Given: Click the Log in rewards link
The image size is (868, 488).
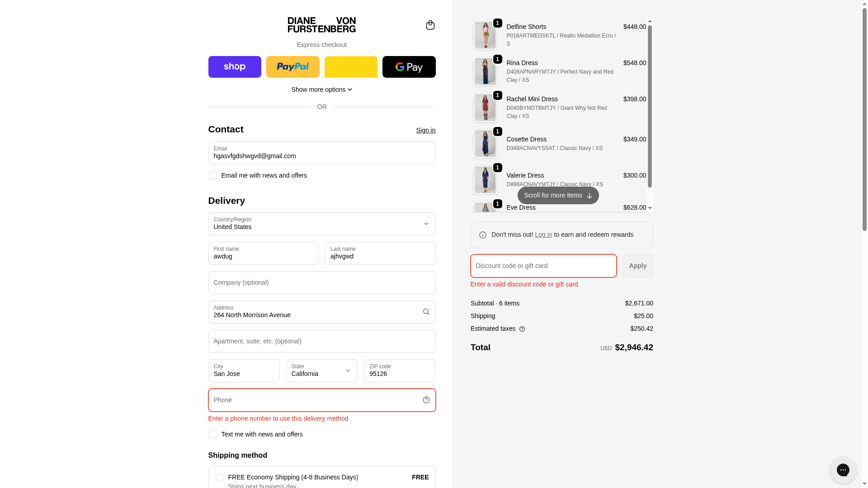Looking at the screenshot, I should click(543, 235).
